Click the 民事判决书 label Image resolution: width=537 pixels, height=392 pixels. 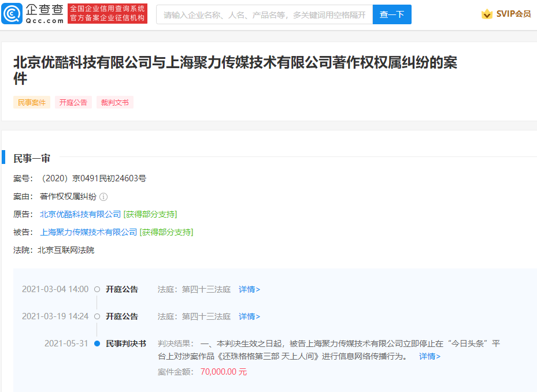click(x=126, y=344)
